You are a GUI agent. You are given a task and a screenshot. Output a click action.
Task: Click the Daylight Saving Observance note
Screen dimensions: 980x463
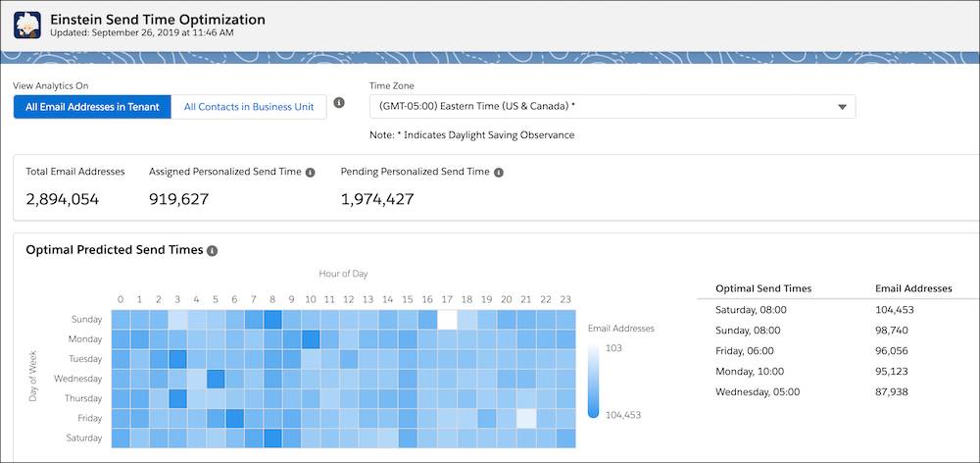point(472,135)
